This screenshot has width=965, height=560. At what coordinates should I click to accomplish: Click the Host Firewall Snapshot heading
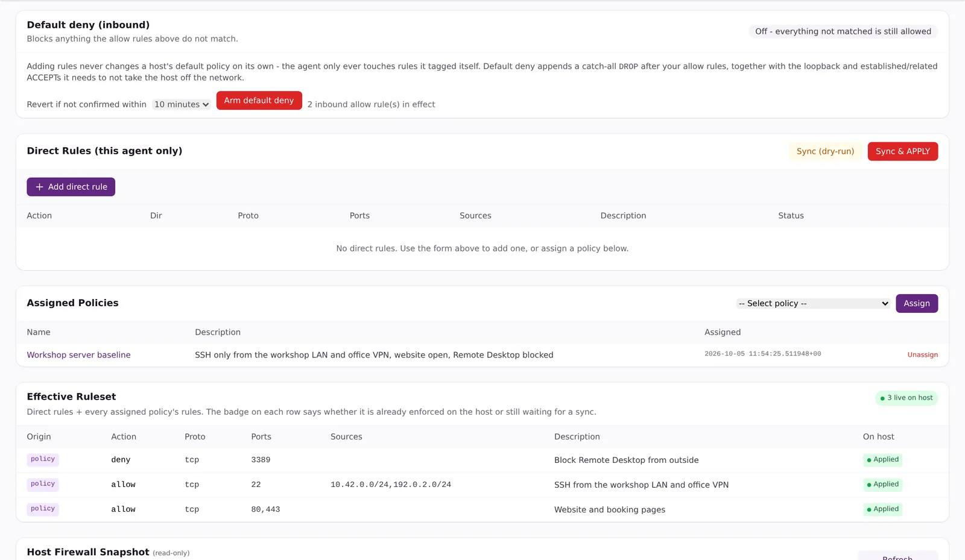pyautogui.click(x=88, y=552)
